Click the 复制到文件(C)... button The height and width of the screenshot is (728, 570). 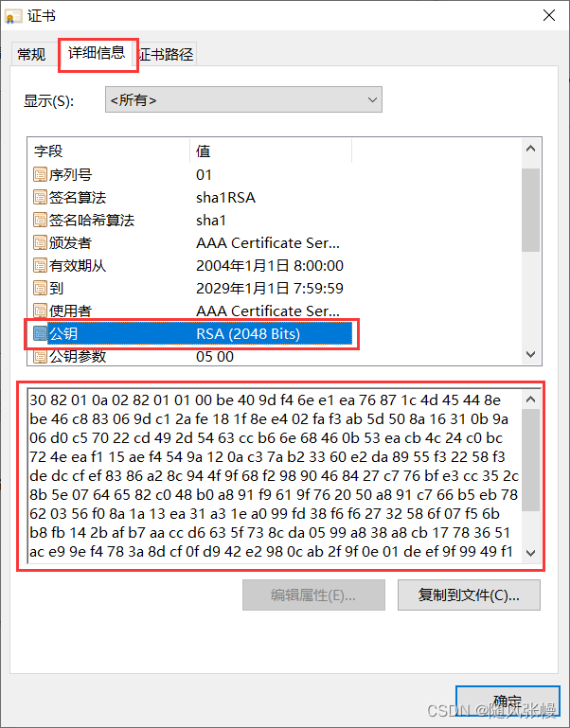469,595
